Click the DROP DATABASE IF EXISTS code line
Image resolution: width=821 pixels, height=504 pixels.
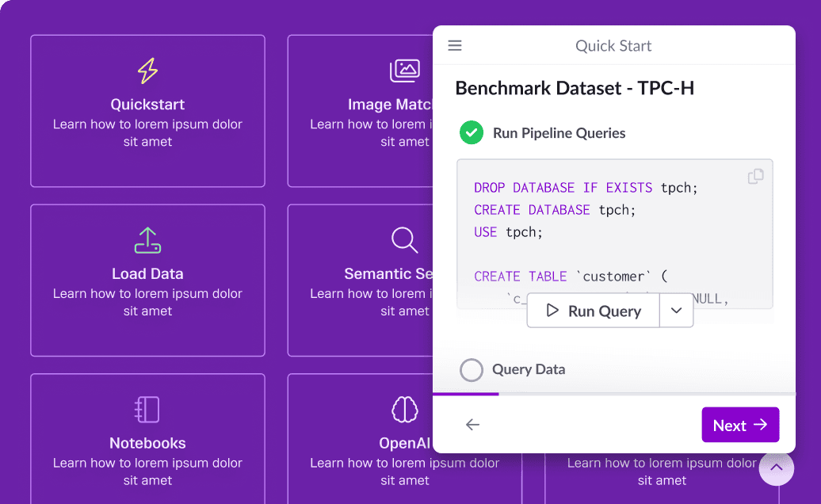pos(586,187)
